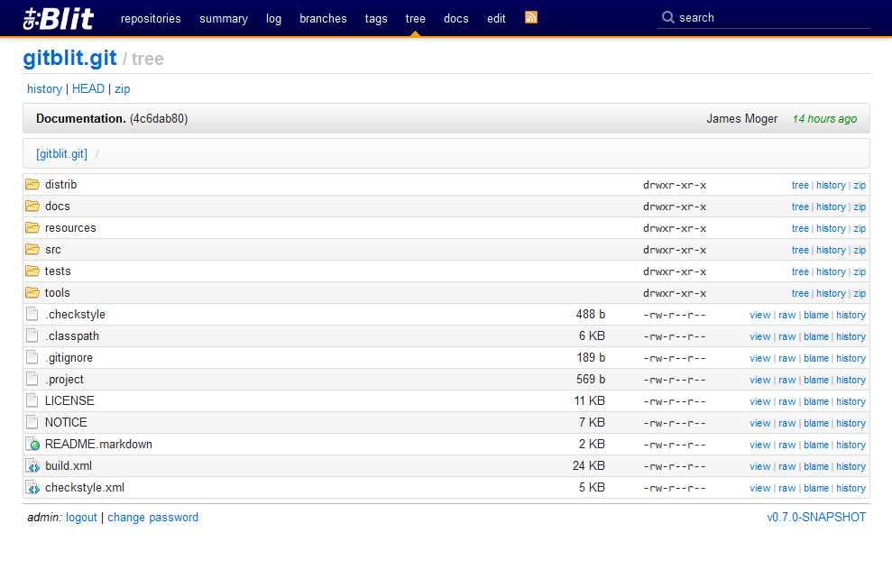Click the v0.7.0-SNAPSHOT version link
This screenshot has height=588, width=892.
click(816, 517)
